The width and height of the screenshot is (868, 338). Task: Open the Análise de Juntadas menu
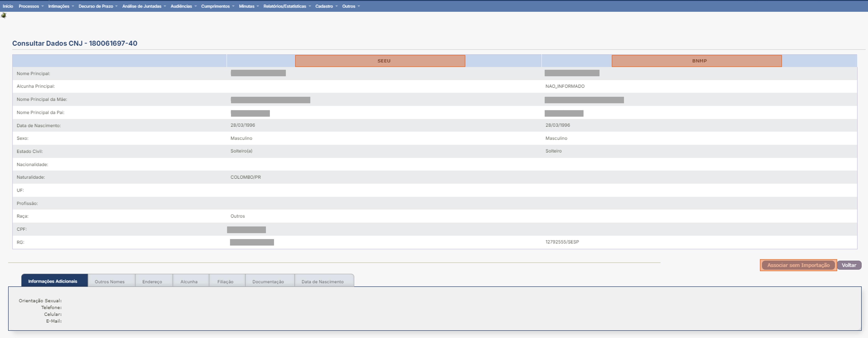(144, 6)
